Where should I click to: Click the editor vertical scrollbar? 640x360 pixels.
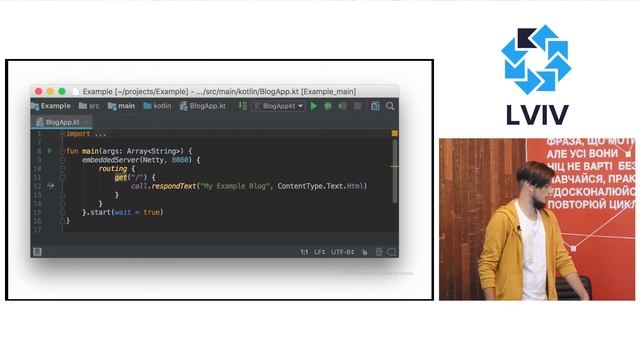coord(395,171)
